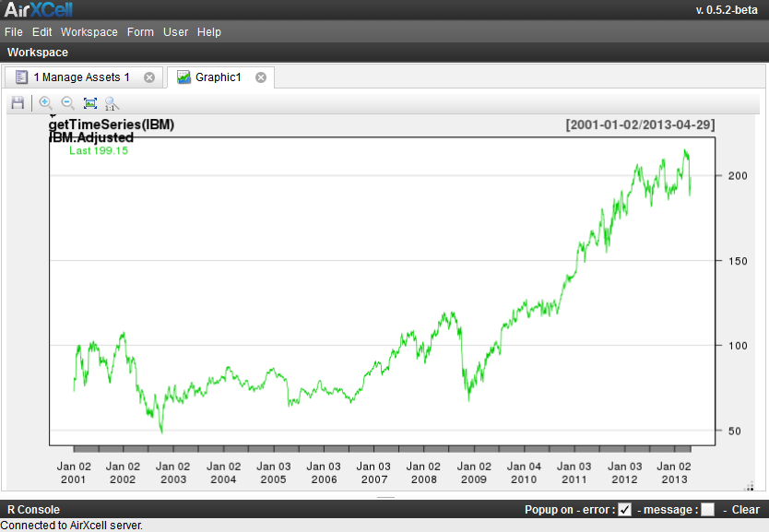This screenshot has width=769, height=532.
Task: Click the 'Connected to AirXcell server.' console message
Action: click(x=72, y=526)
